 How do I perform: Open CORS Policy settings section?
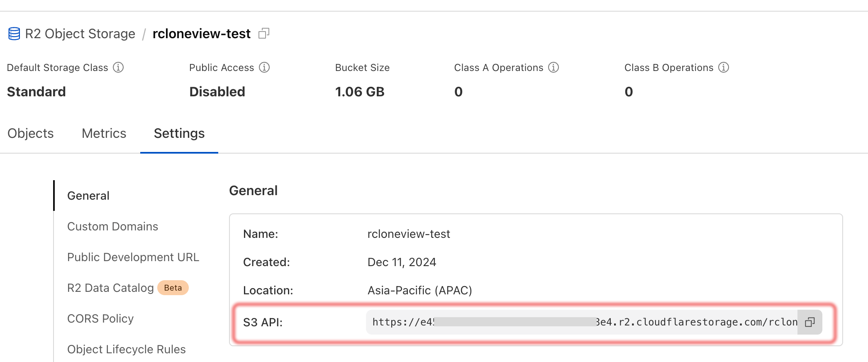coord(100,318)
